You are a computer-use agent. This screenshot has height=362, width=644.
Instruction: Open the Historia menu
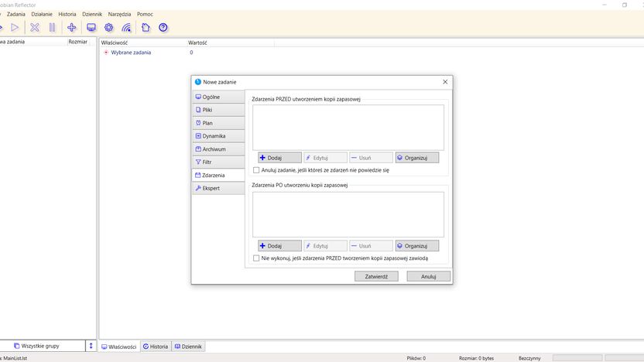pos(67,14)
